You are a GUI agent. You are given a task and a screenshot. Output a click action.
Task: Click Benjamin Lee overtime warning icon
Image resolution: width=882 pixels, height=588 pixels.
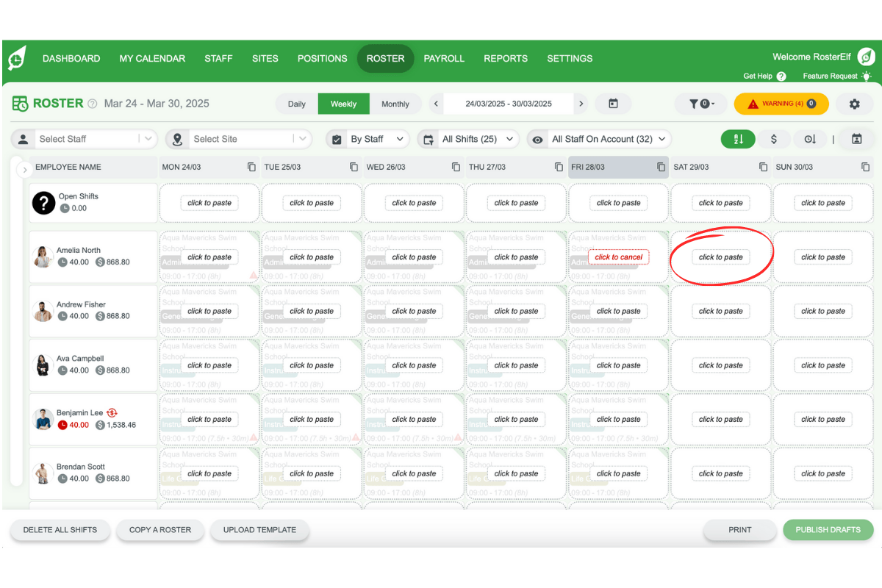pyautogui.click(x=112, y=413)
